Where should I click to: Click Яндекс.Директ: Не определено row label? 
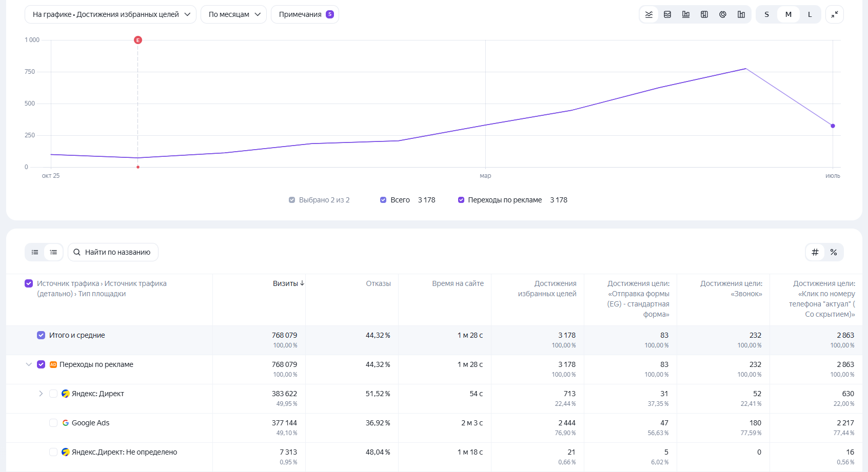coord(124,452)
